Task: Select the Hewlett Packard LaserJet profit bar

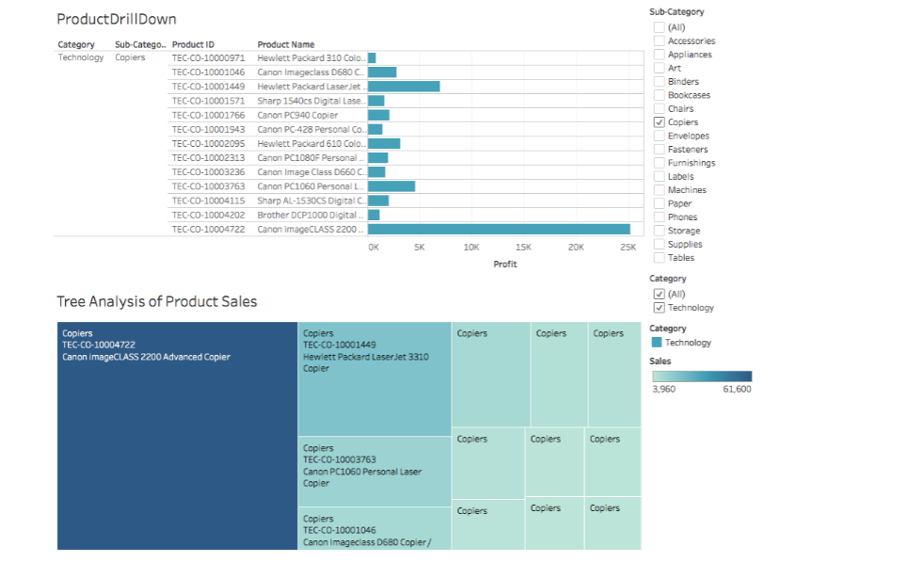Action: click(x=405, y=87)
